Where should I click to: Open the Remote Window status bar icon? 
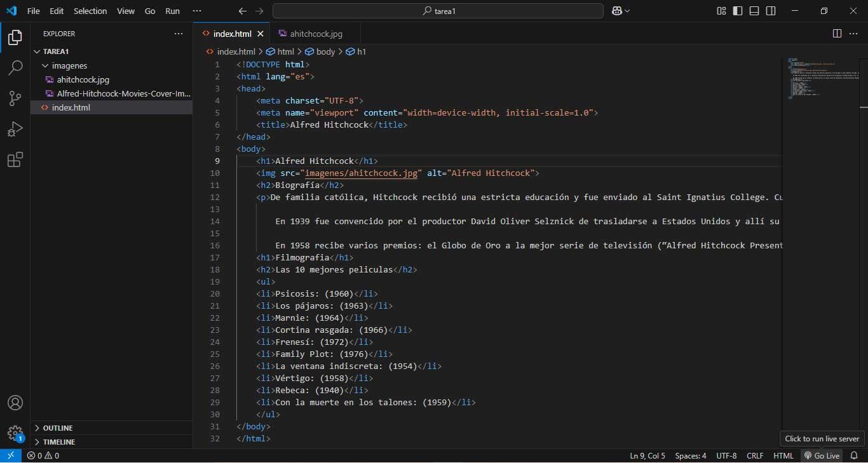[x=11, y=455]
